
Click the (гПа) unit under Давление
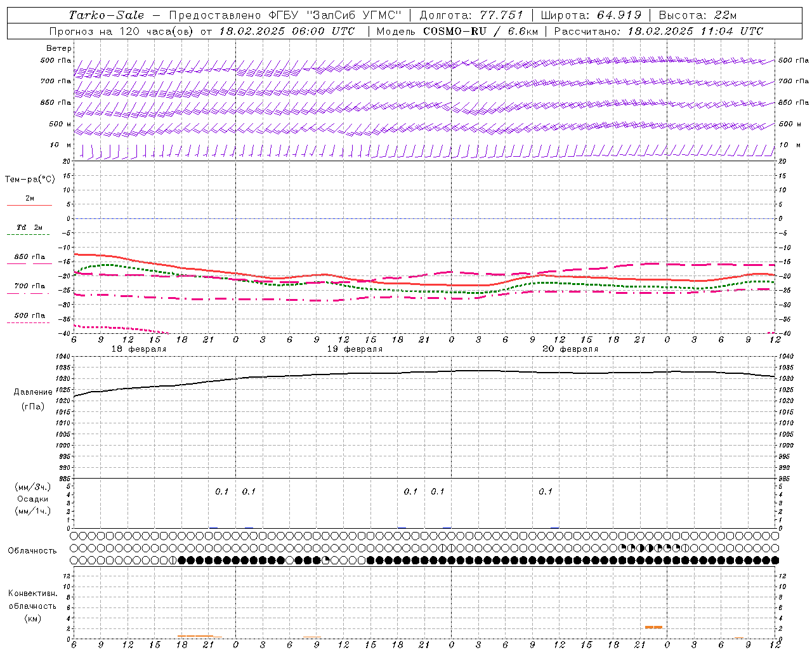33,406
